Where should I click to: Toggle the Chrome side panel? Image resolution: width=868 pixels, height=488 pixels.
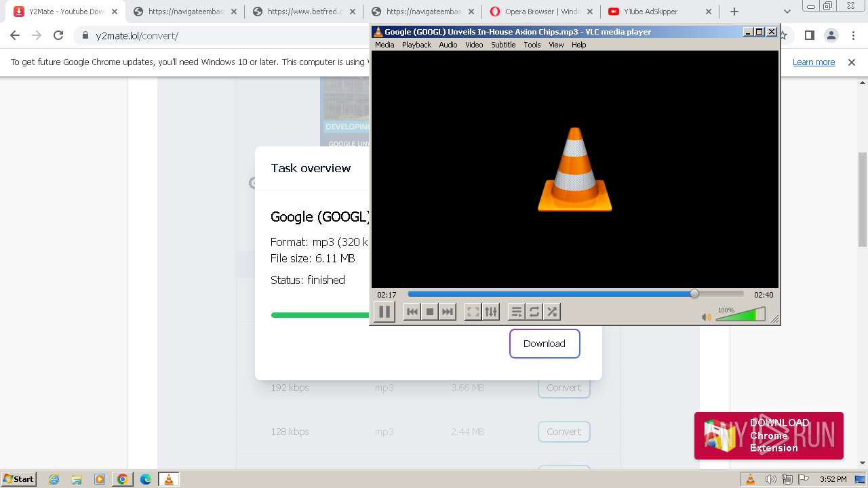pos(809,36)
